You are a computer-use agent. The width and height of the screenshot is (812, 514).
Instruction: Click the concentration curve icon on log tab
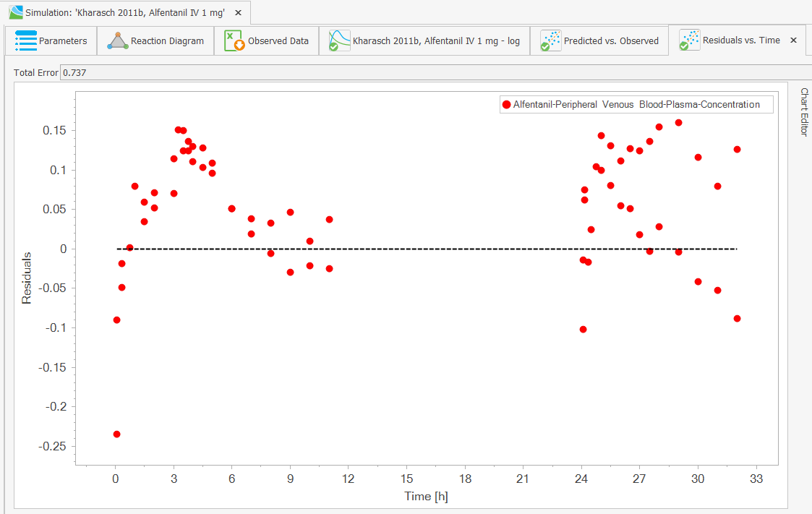click(x=339, y=40)
